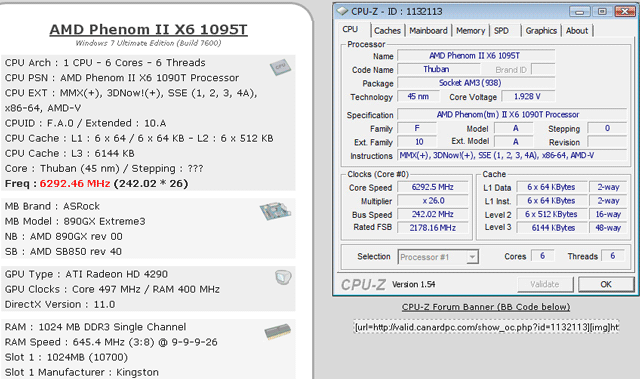Viewport: 640px width, 379px height.
Task: Click 'Windows 7 Ultimate Edition (Build 7600)' subtitle
Action: click(x=149, y=43)
